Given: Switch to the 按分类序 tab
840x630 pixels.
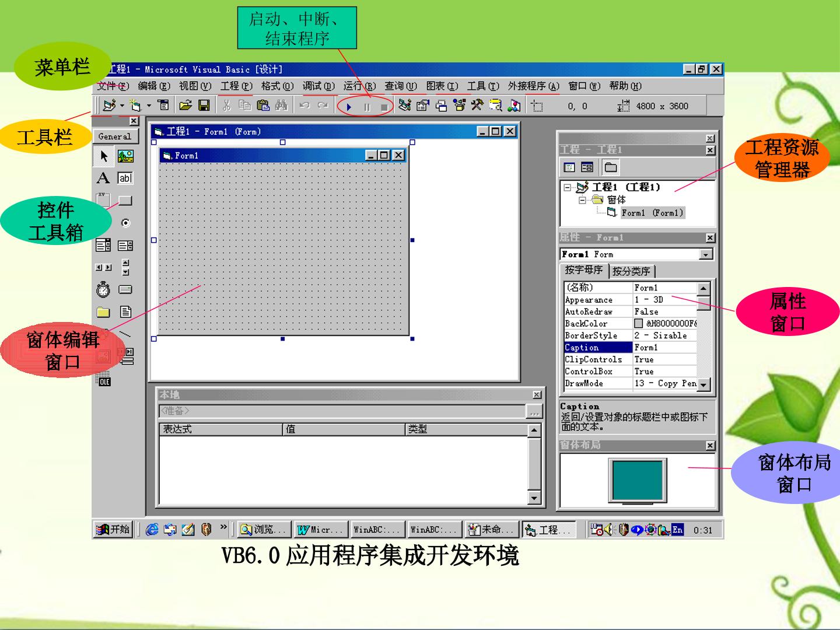Looking at the screenshot, I should coord(632,271).
